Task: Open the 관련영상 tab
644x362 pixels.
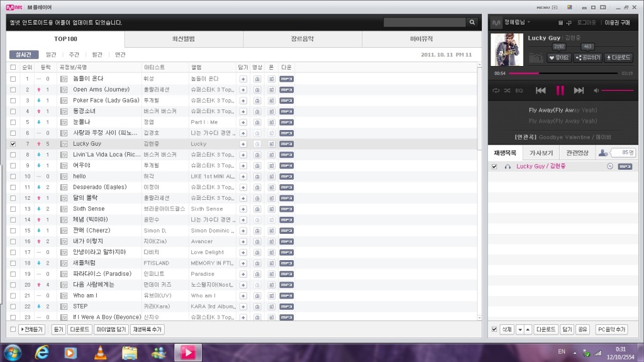Action: [x=577, y=153]
